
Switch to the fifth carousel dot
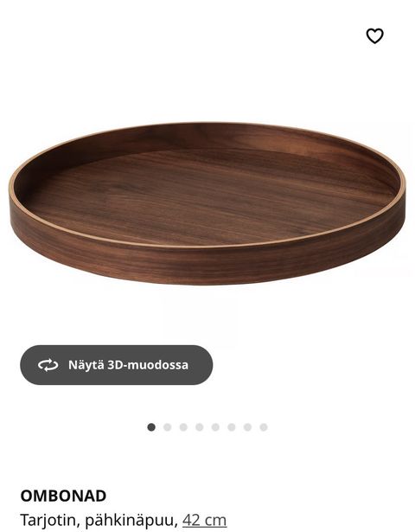215,427
